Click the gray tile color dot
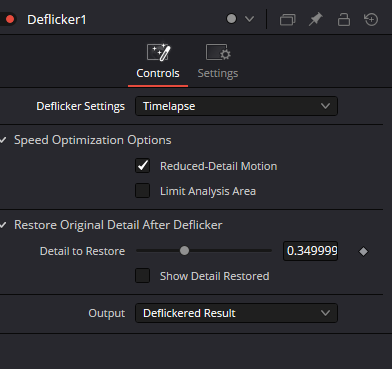Viewport: 392px width, 369px height. 231,19
